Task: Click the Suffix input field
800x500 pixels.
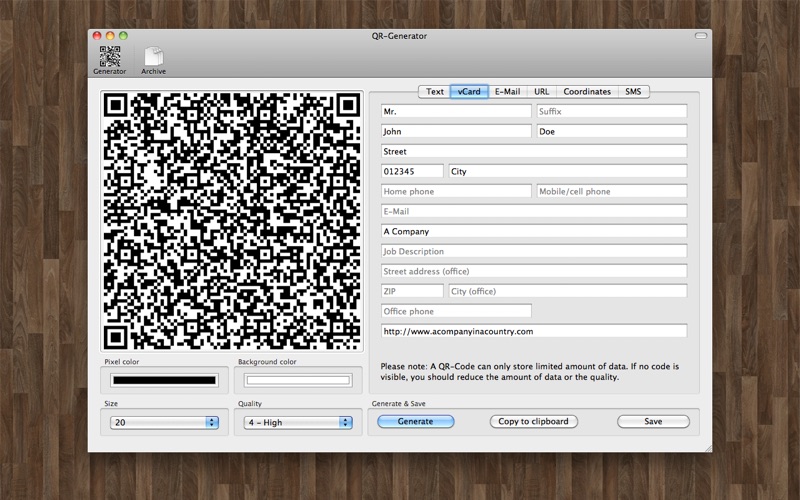Action: coord(611,111)
